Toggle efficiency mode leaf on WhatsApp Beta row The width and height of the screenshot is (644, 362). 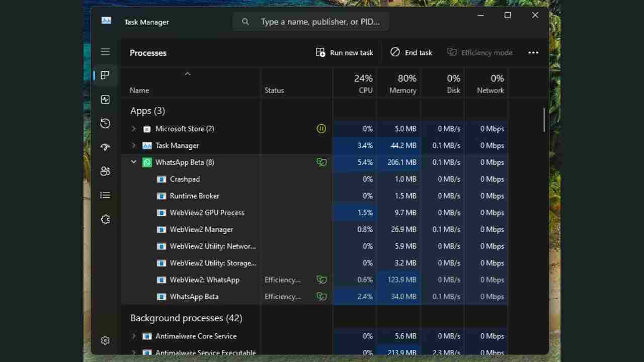click(x=321, y=162)
